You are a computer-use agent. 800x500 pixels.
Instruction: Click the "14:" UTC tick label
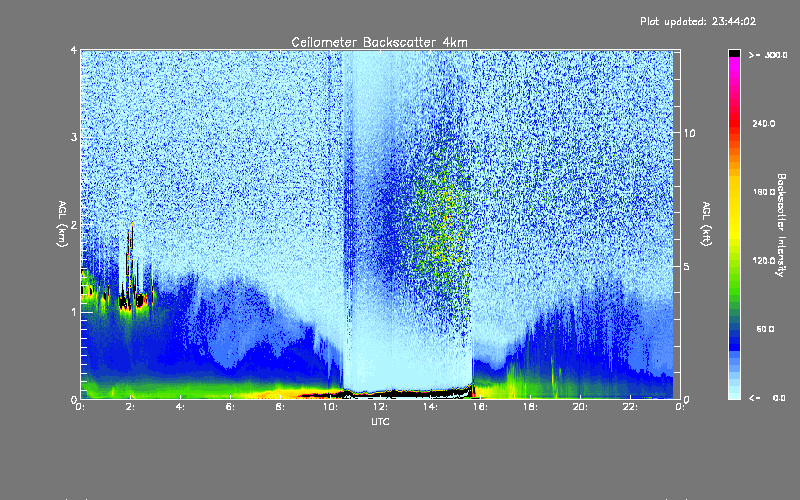[430, 407]
